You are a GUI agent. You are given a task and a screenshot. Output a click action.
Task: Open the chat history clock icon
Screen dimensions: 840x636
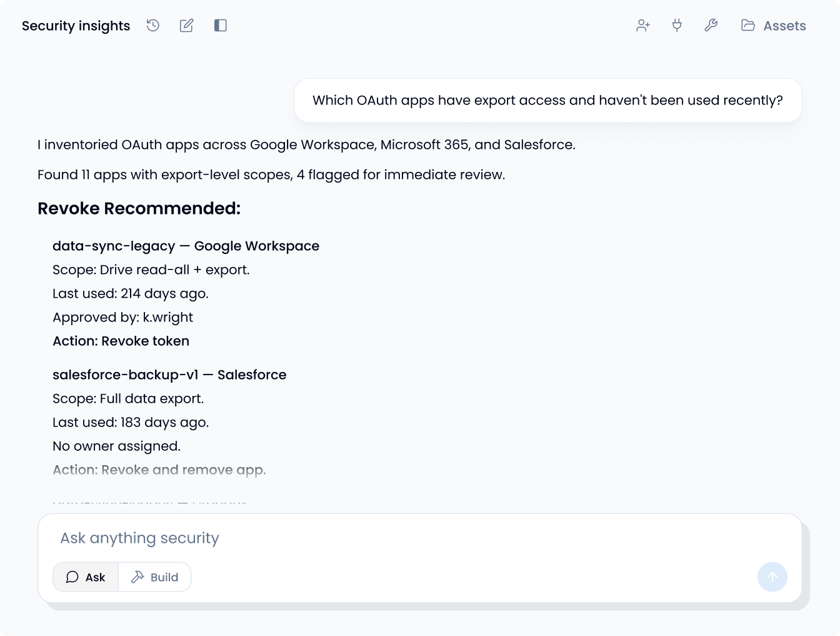153,26
